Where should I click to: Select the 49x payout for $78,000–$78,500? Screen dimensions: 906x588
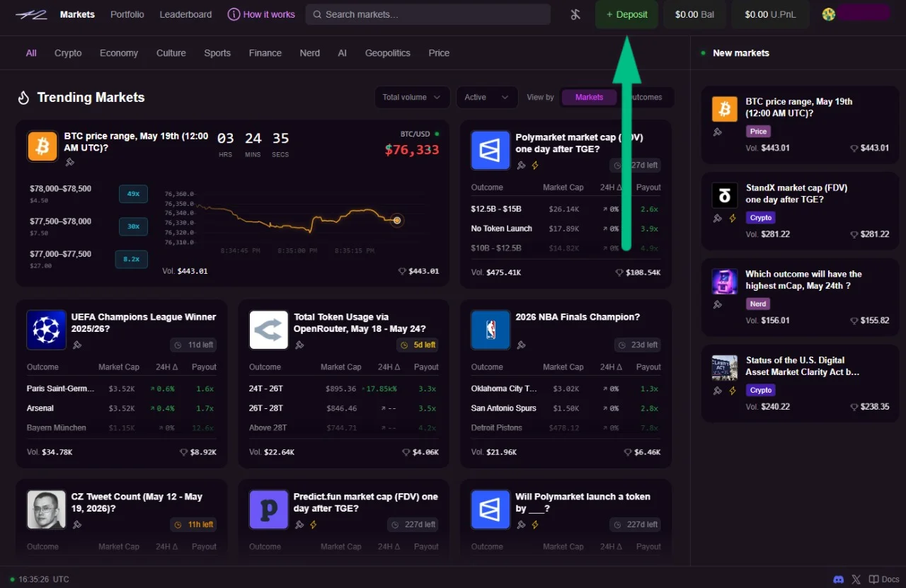tap(133, 194)
